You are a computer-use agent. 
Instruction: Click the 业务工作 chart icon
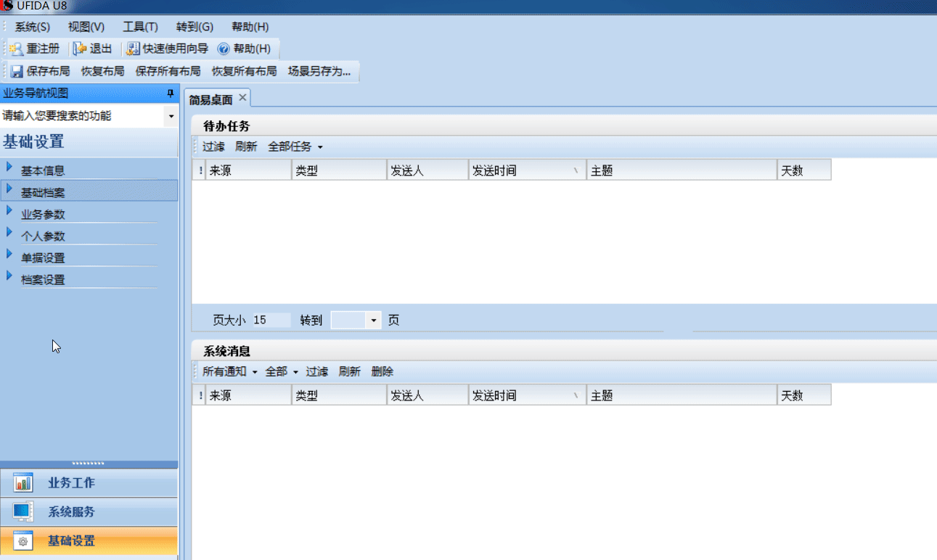(23, 483)
